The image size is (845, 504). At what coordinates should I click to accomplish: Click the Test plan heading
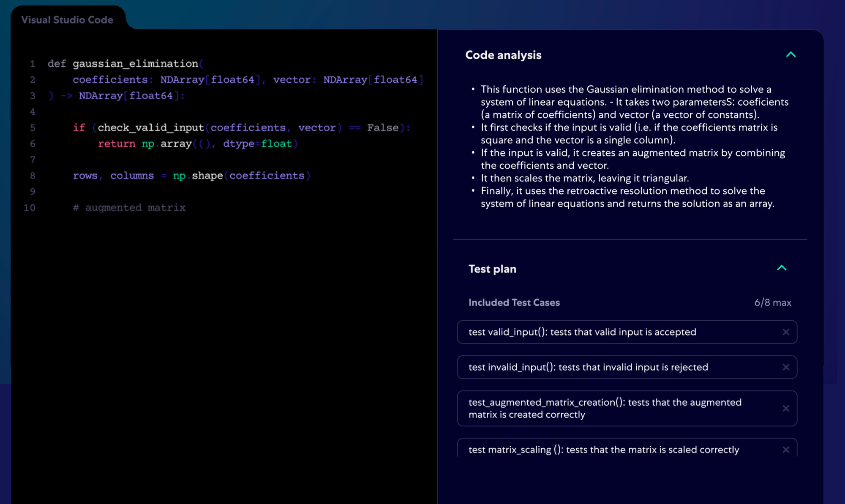pos(492,269)
